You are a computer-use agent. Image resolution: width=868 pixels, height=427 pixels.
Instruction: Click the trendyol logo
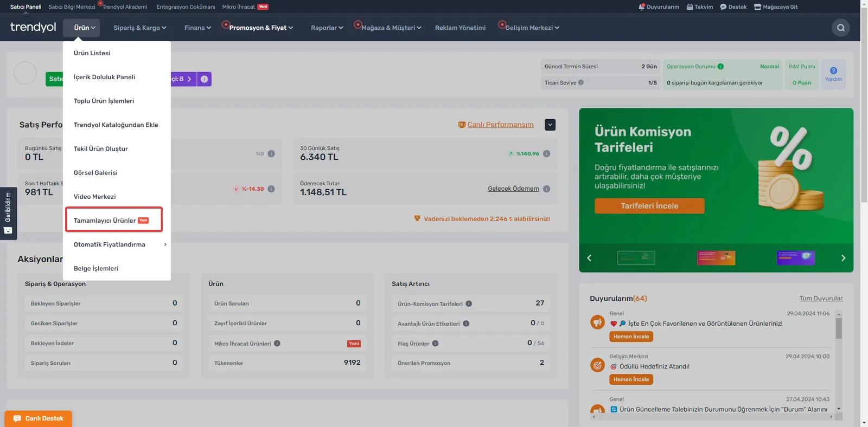click(33, 27)
